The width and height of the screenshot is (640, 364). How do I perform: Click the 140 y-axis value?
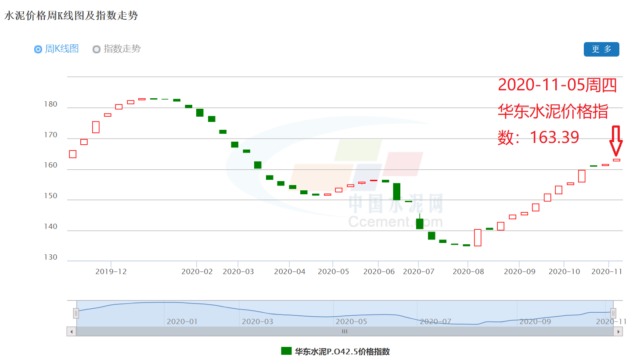click(x=51, y=227)
